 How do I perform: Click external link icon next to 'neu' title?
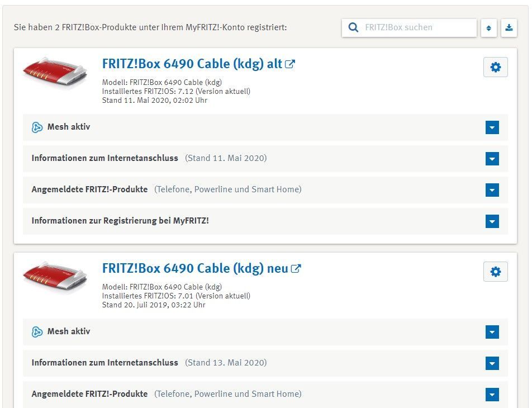tap(296, 269)
